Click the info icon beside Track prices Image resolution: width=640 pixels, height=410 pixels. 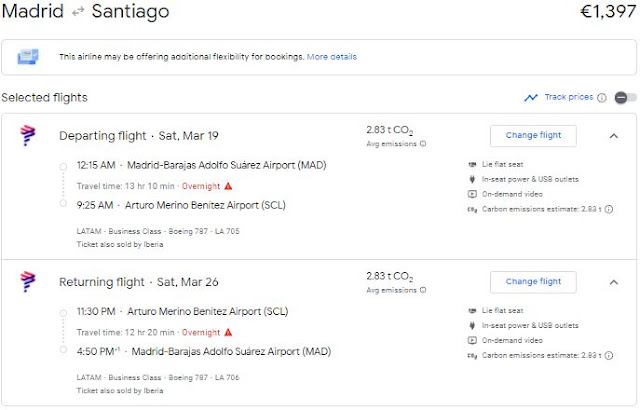click(602, 98)
